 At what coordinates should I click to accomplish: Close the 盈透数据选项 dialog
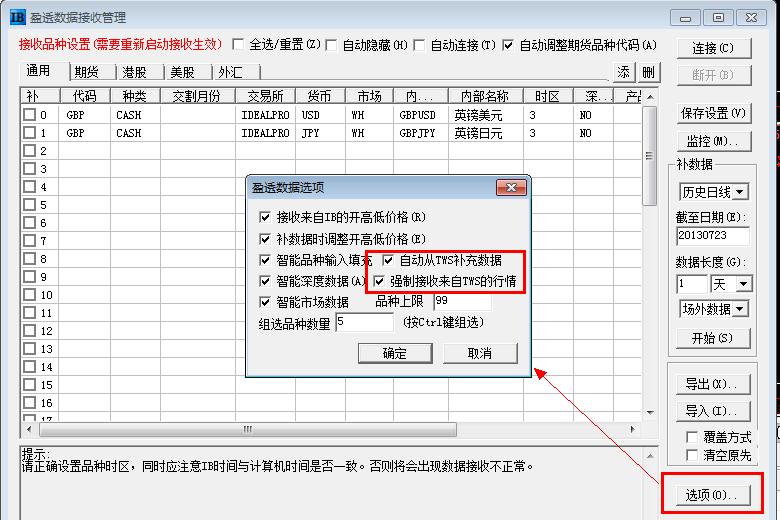tap(511, 187)
